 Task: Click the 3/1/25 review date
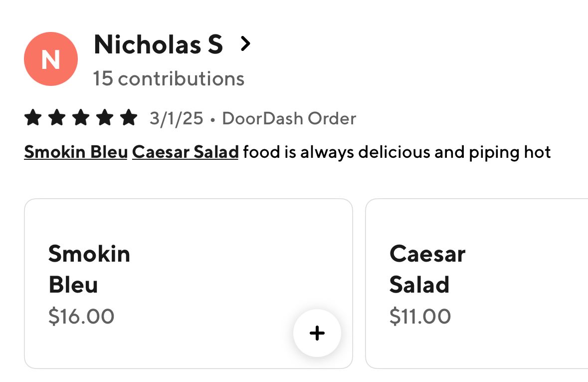point(177,118)
